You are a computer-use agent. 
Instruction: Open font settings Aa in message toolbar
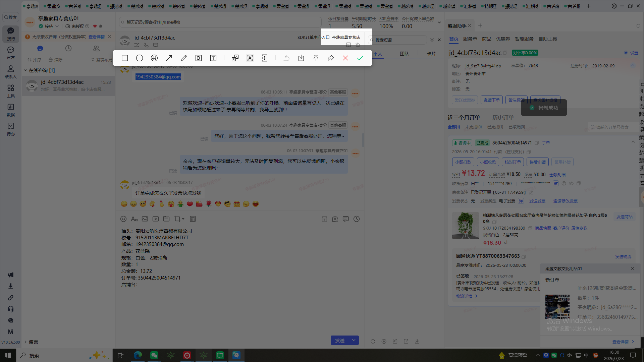pos(134,219)
